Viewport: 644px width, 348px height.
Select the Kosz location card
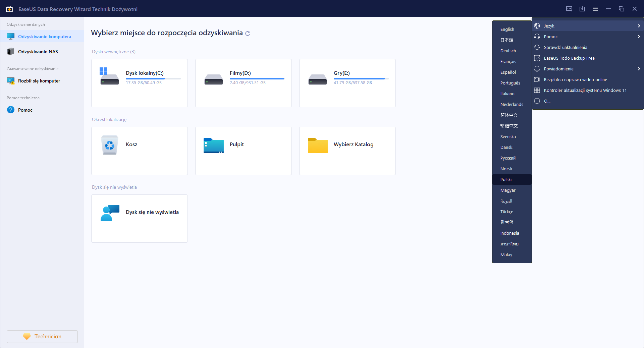140,151
